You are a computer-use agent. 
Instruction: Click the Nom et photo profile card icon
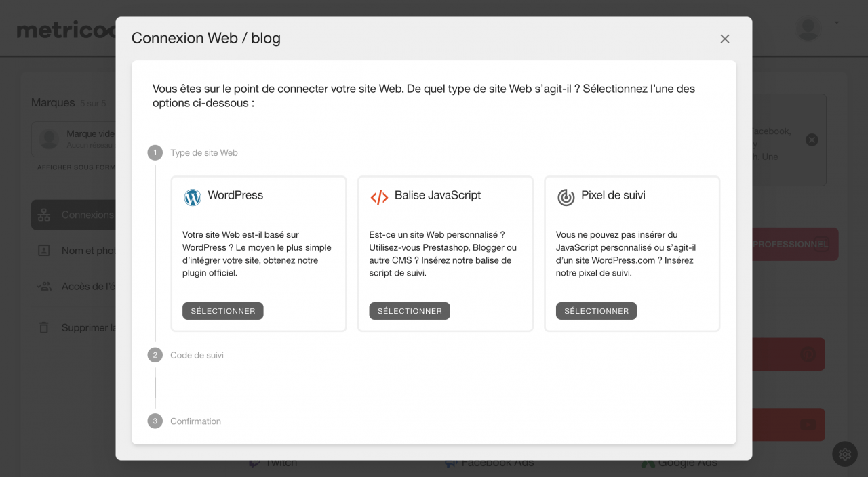[44, 250]
